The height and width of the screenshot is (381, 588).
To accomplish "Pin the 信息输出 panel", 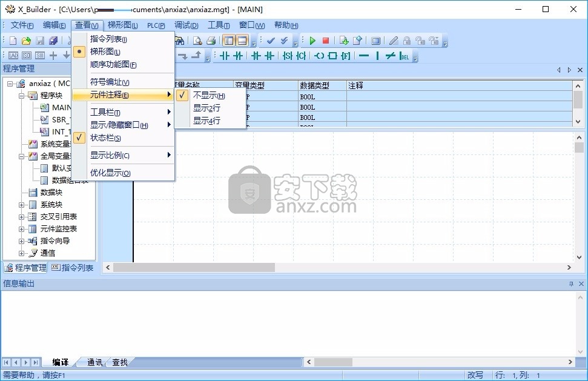I will [x=571, y=284].
